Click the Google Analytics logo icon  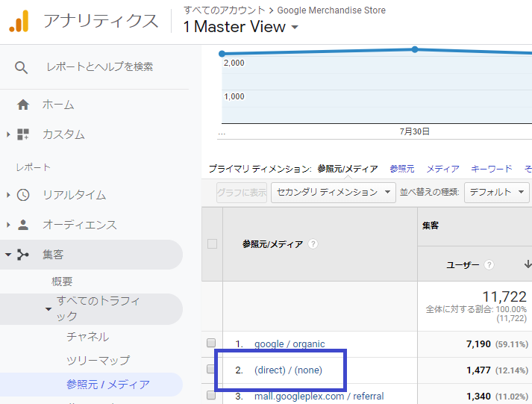[19, 21]
